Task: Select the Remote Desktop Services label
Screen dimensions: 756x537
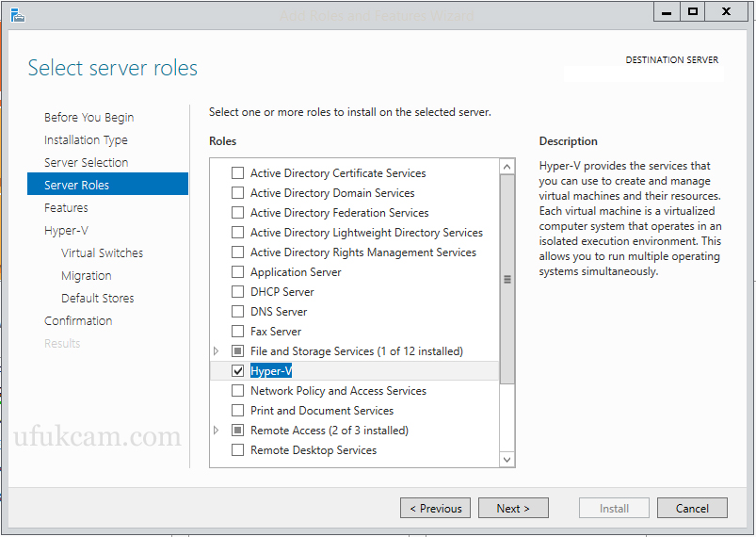Action: tap(314, 450)
